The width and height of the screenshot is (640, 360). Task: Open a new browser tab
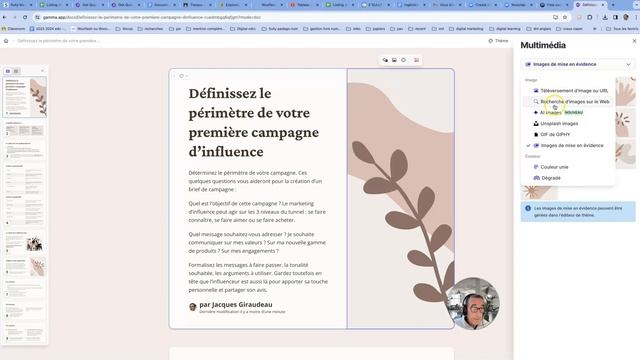pyautogui.click(x=613, y=5)
